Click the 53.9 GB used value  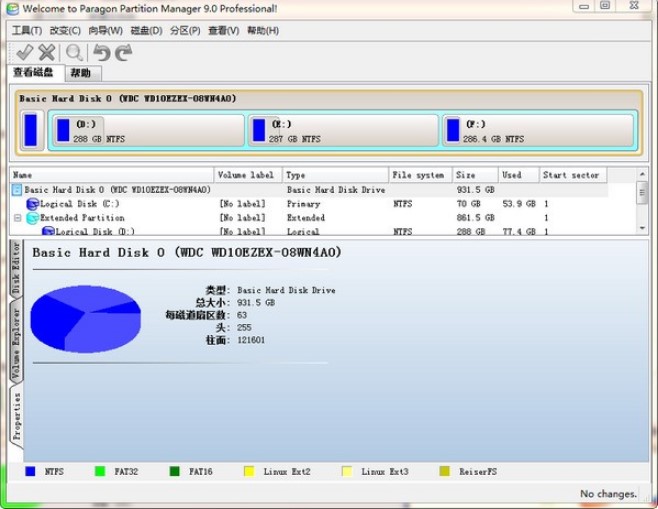coord(519,204)
